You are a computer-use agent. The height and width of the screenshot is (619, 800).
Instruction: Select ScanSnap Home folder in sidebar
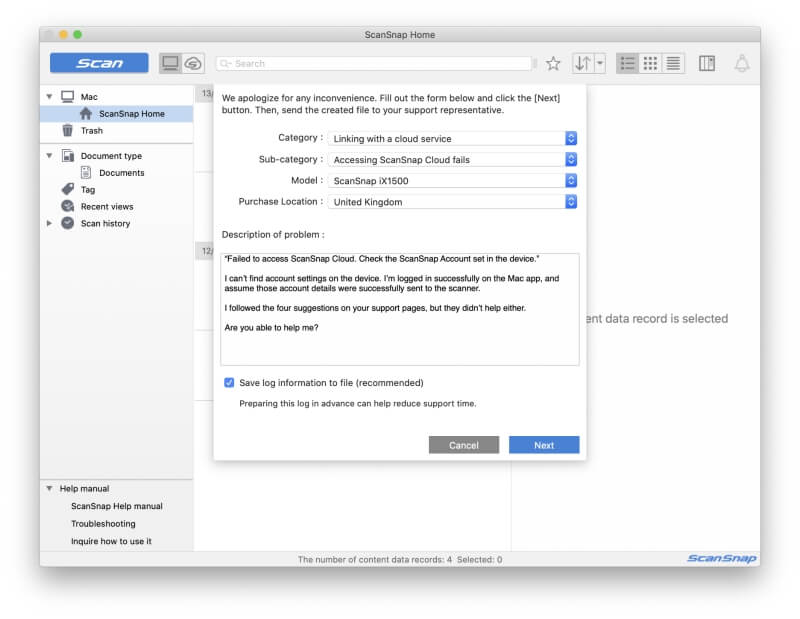(x=116, y=114)
